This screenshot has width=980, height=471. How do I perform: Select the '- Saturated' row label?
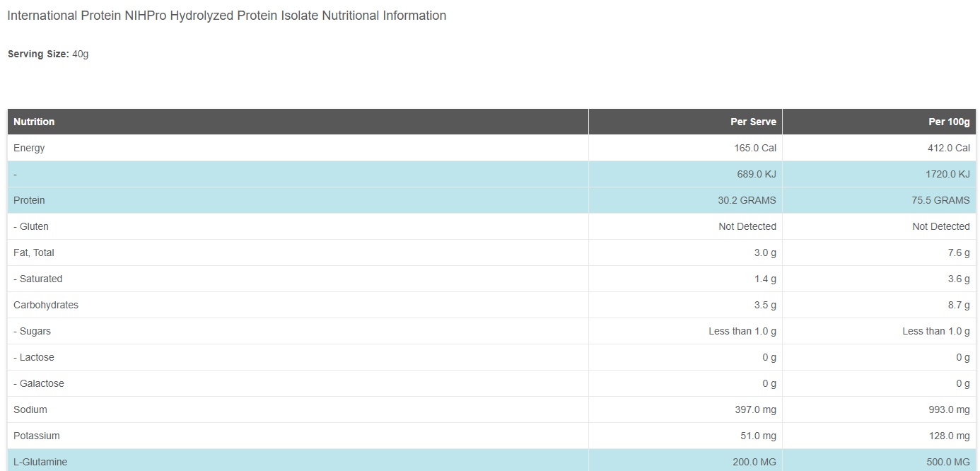click(38, 279)
